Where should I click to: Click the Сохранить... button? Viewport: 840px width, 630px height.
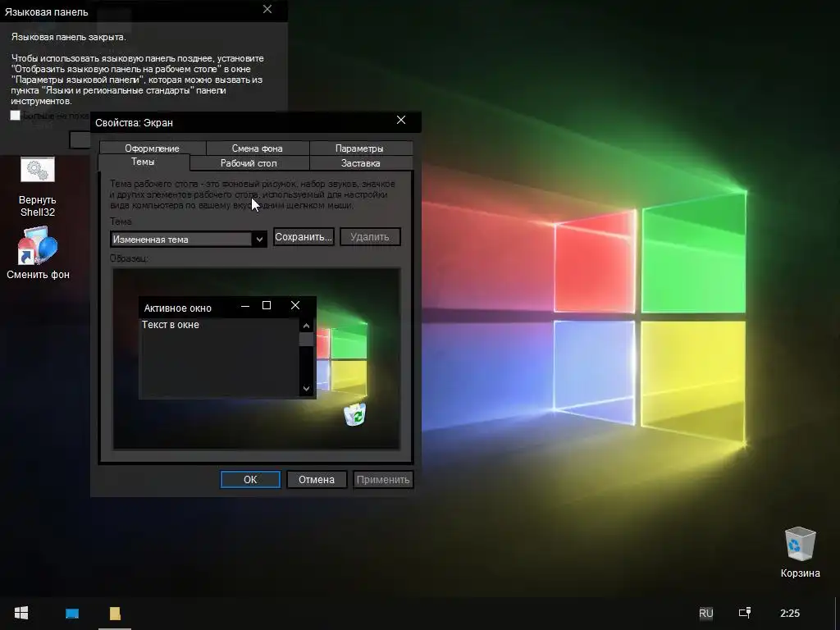[x=304, y=237]
